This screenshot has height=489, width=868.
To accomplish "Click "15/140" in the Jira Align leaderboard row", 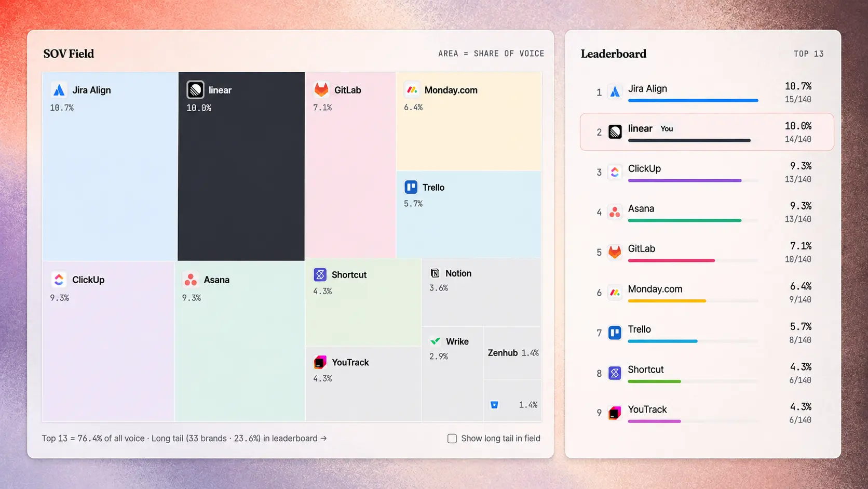I will (798, 99).
